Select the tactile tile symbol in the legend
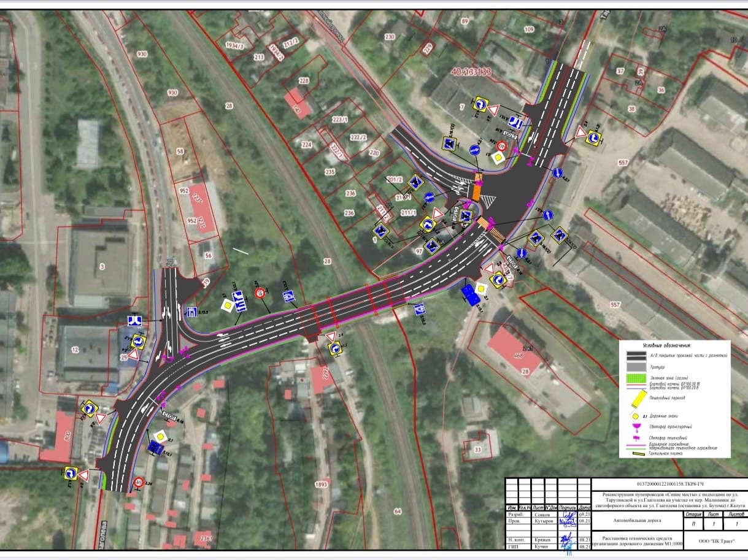 click(639, 455)
